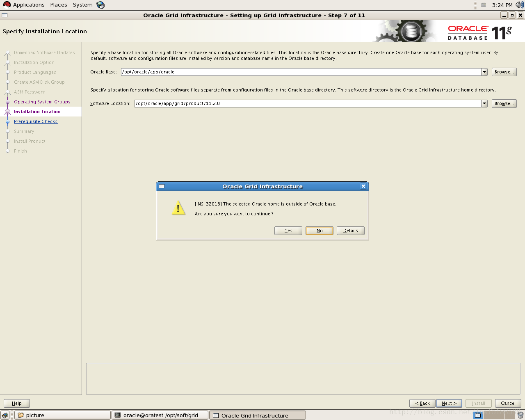Open the Applications menu
Viewport: 525px width, 420px height.
tap(29, 5)
